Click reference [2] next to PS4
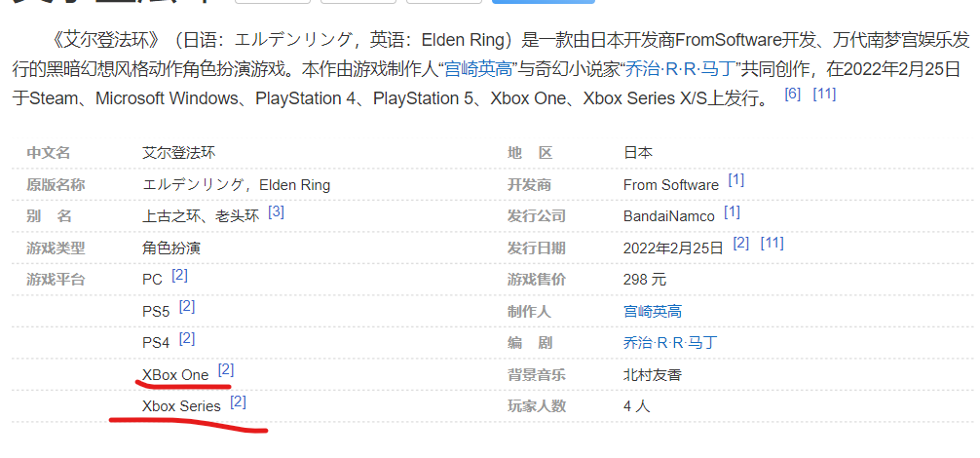This screenshot has height=458, width=980. [x=187, y=338]
